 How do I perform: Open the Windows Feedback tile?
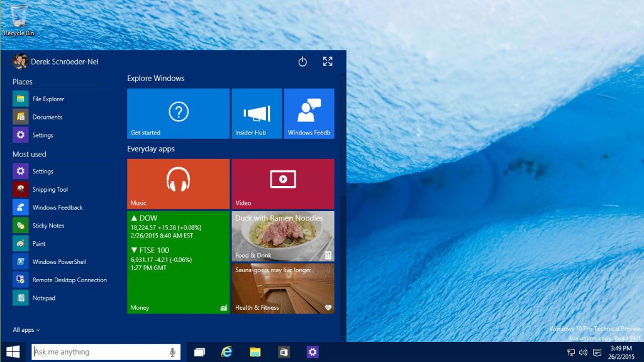click(x=309, y=114)
